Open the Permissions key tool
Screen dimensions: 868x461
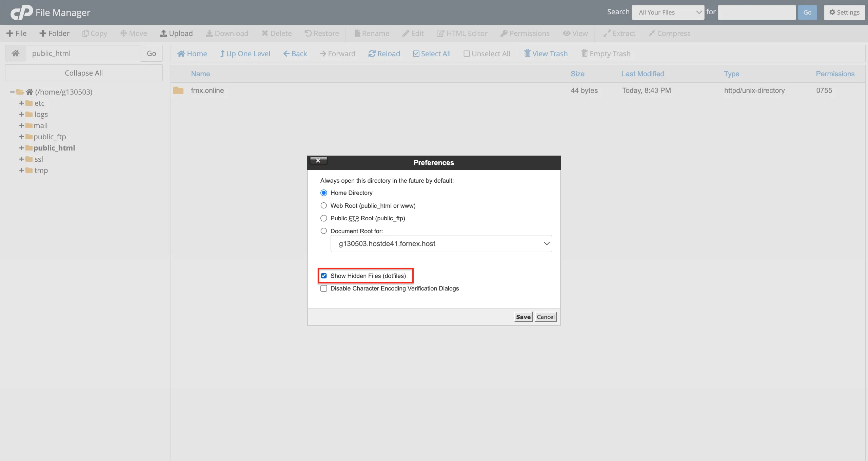(x=525, y=33)
